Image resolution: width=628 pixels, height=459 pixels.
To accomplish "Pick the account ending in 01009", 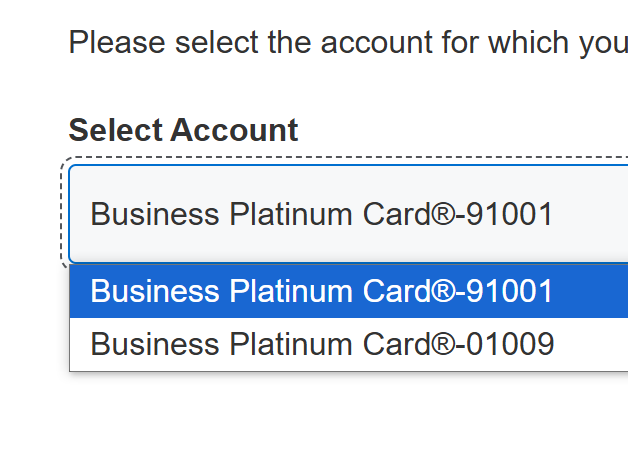I will coord(322,344).
